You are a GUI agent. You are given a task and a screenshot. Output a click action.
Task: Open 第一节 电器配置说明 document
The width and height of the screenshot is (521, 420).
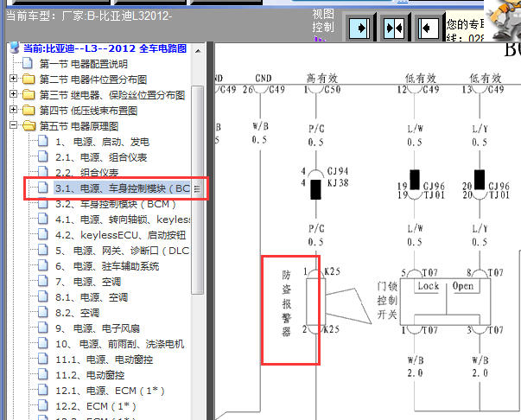click(x=84, y=63)
